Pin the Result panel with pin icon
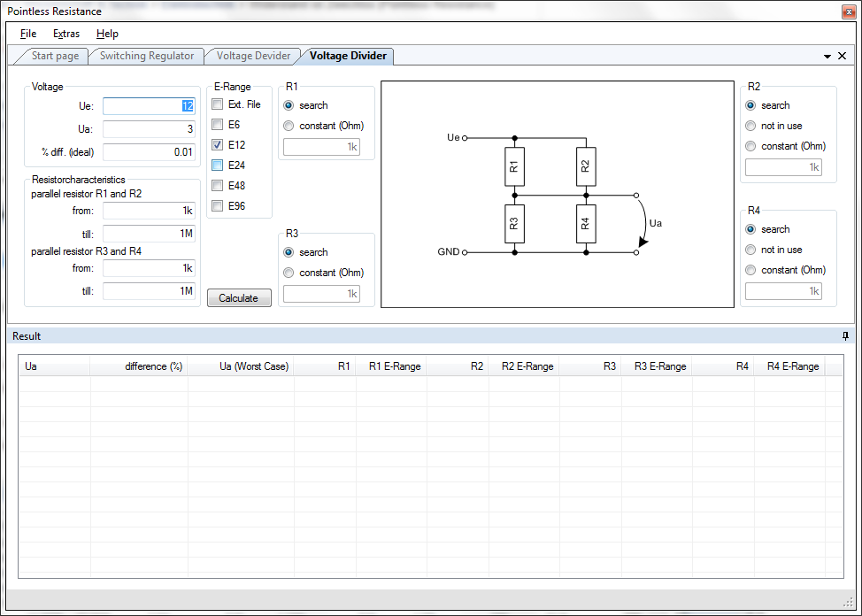This screenshot has width=862, height=616. coord(845,336)
